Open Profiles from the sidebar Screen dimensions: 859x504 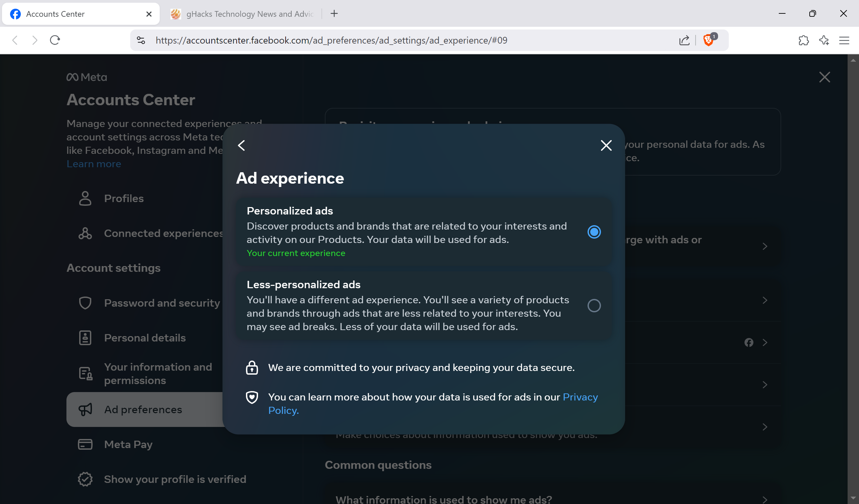tap(124, 198)
